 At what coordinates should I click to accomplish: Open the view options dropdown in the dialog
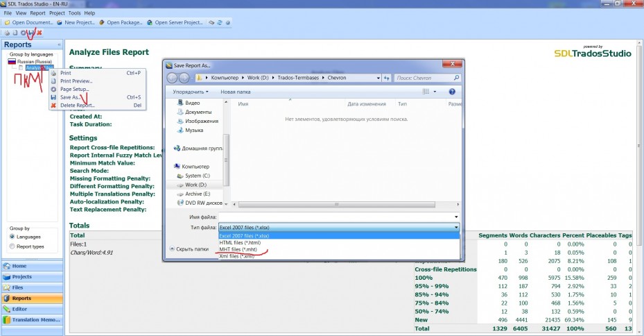(435, 92)
